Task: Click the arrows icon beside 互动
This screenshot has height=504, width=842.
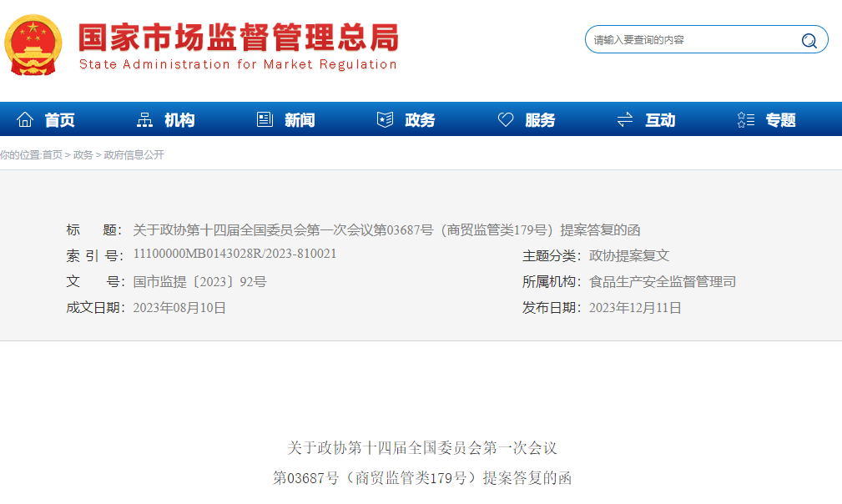Action: [624, 118]
